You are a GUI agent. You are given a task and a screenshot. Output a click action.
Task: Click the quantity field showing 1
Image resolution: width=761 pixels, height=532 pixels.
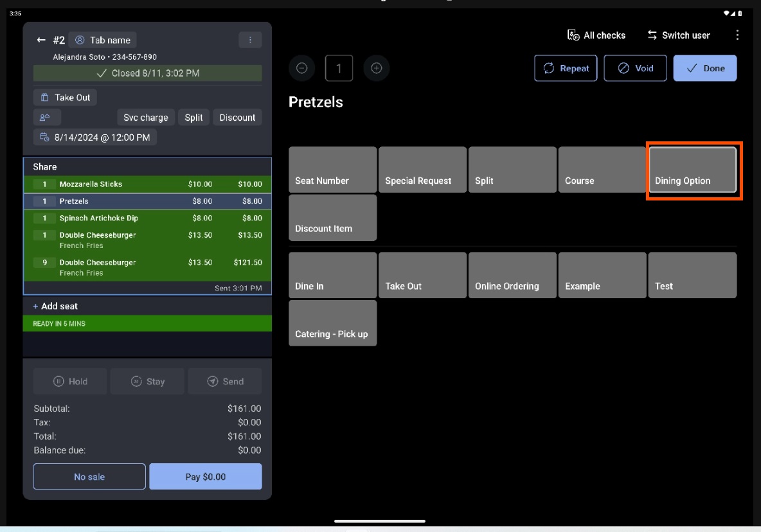(339, 68)
